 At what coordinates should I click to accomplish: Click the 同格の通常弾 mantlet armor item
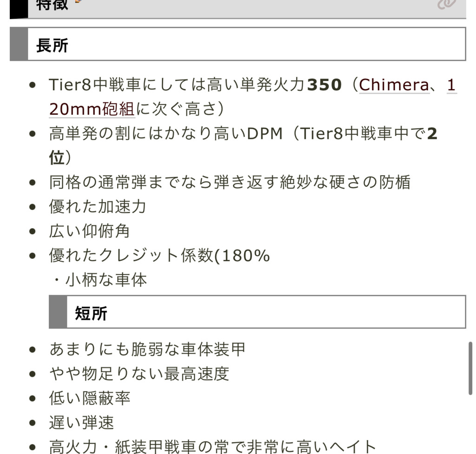pos(230,182)
